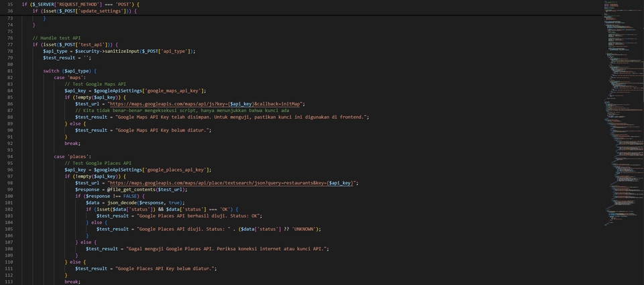
Task: Select line number 100 in the gutter
Action: click(x=9, y=196)
